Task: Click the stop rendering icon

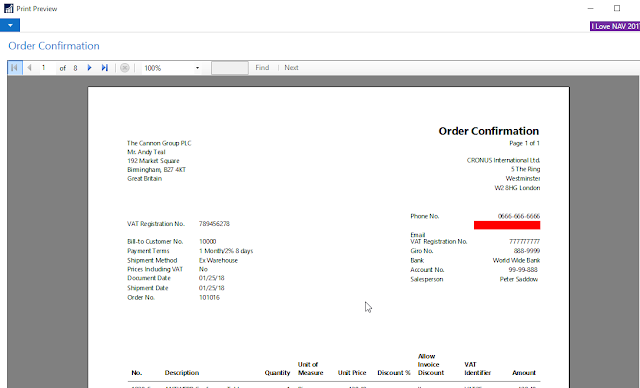Action: click(x=125, y=68)
